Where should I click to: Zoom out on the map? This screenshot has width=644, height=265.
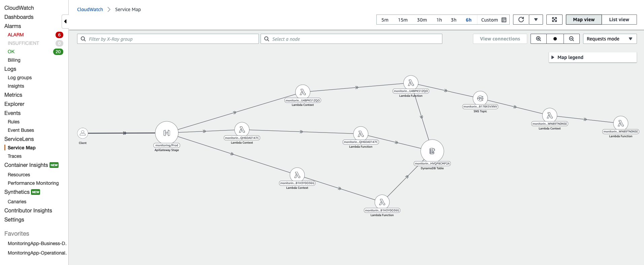tap(572, 39)
